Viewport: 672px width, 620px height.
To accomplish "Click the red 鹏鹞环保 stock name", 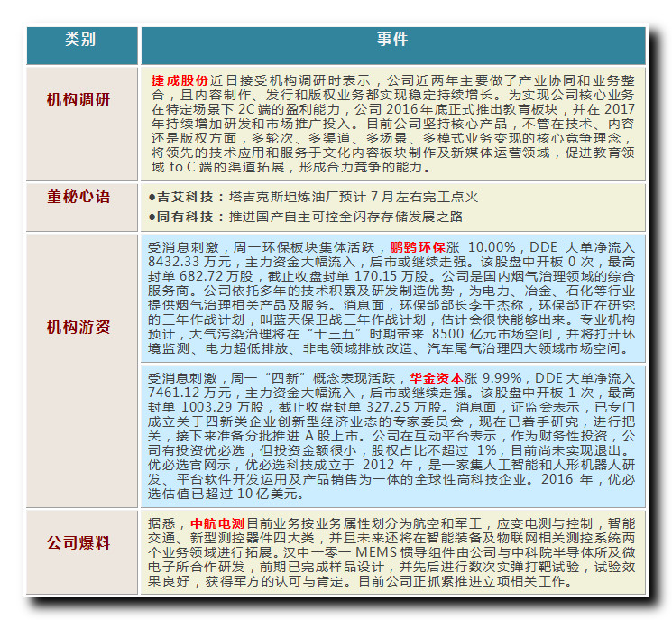I will coord(418,247).
